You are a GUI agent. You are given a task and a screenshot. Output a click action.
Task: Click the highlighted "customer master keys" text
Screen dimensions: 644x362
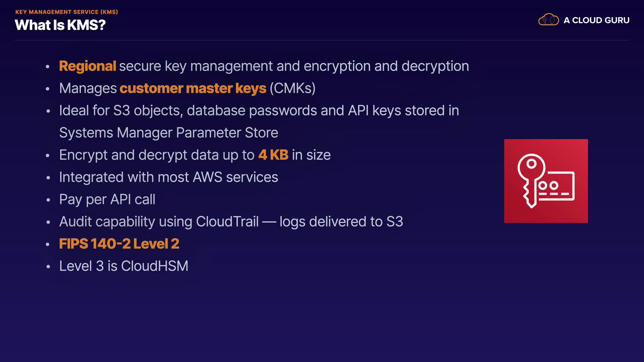point(193,88)
